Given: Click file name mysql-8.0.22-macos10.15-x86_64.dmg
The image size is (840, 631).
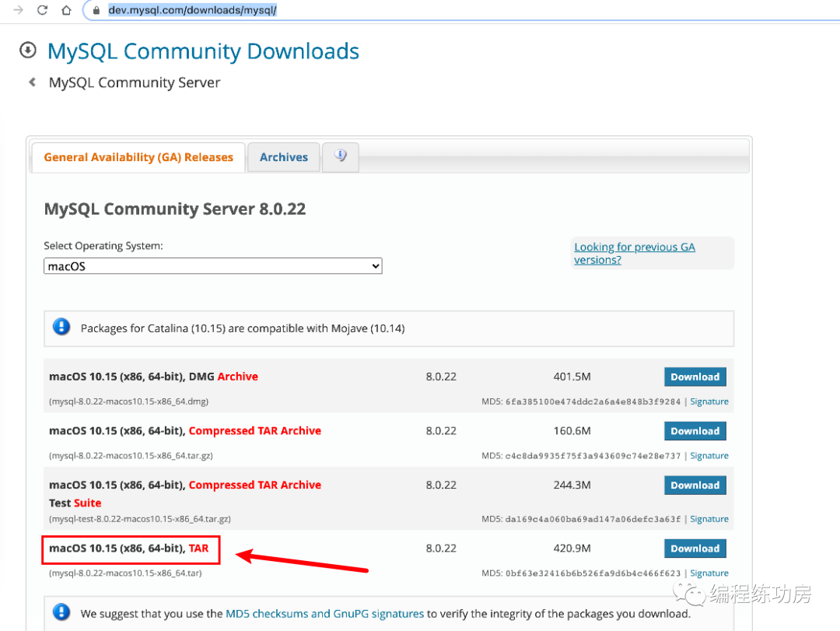Looking at the screenshot, I should tap(128, 401).
